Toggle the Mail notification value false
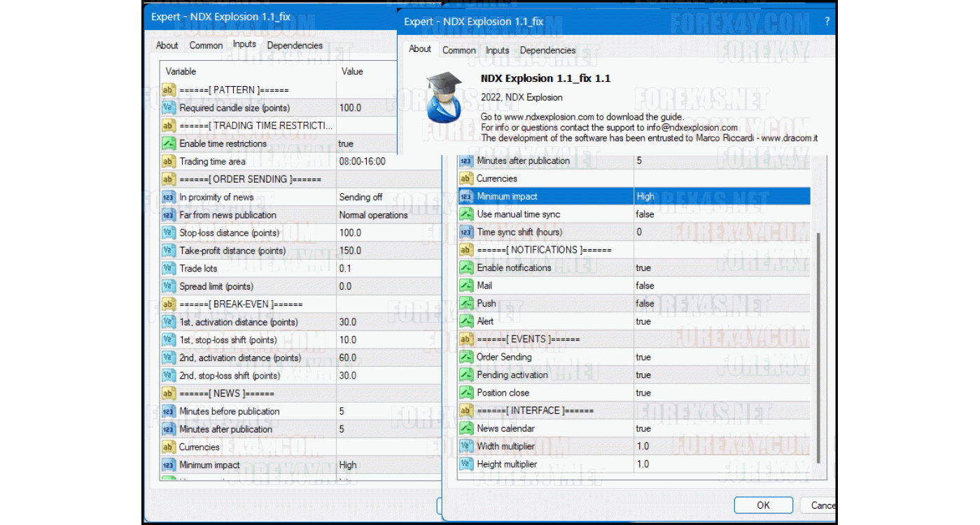 tap(645, 286)
